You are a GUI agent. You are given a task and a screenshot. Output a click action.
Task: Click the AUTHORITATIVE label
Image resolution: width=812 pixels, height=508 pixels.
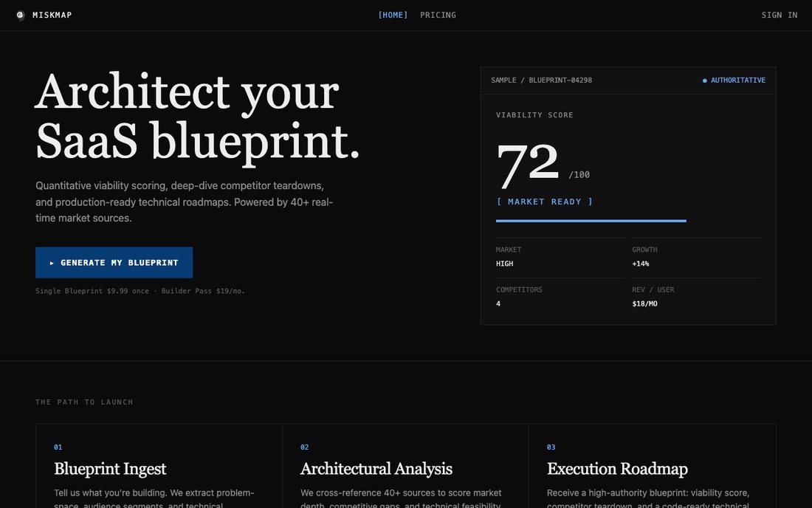click(x=738, y=80)
